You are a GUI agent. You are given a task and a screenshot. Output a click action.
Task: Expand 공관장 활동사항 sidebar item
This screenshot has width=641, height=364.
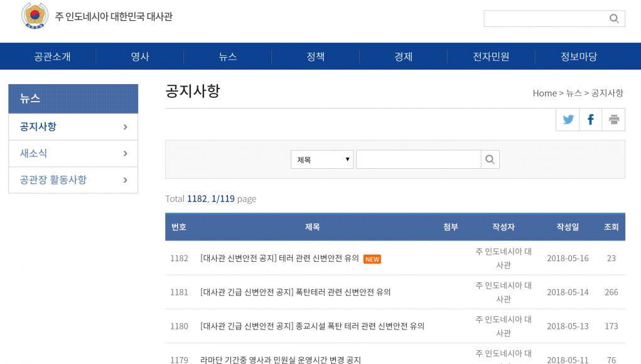tap(126, 180)
